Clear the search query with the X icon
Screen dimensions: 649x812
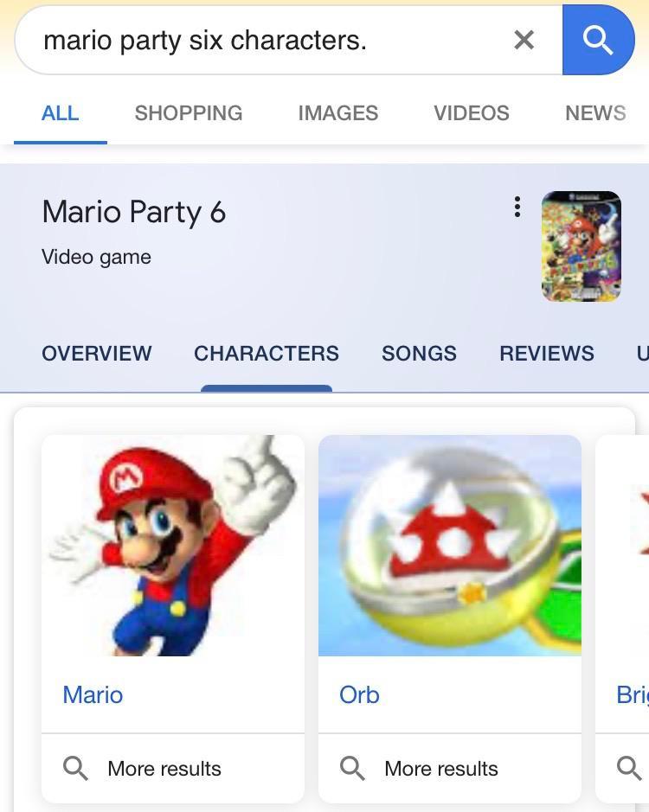(524, 40)
